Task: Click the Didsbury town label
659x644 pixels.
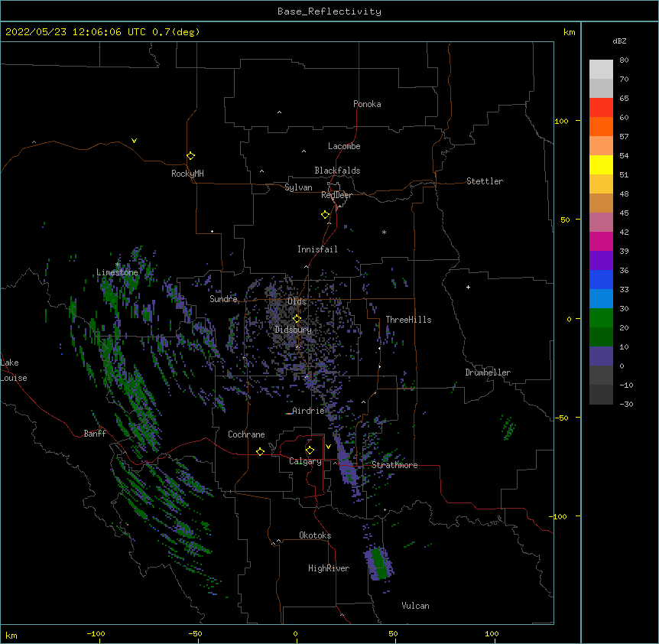Action: tap(294, 330)
